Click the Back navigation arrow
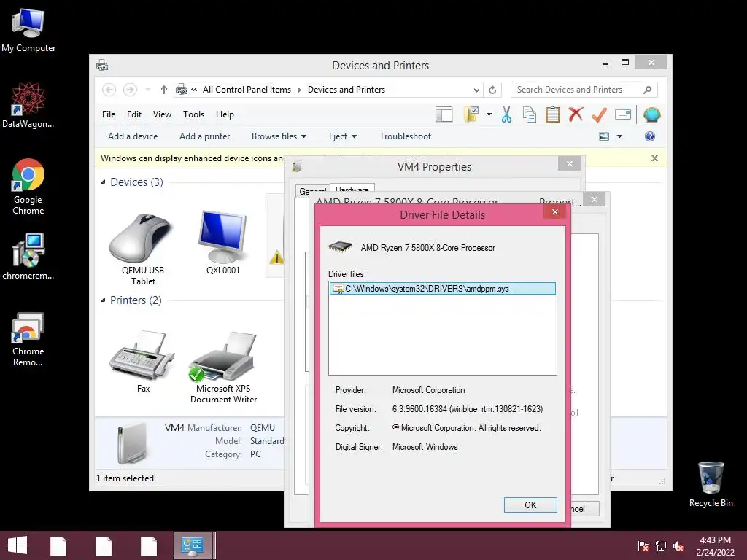Screen dimensions: 747x560 [109, 90]
